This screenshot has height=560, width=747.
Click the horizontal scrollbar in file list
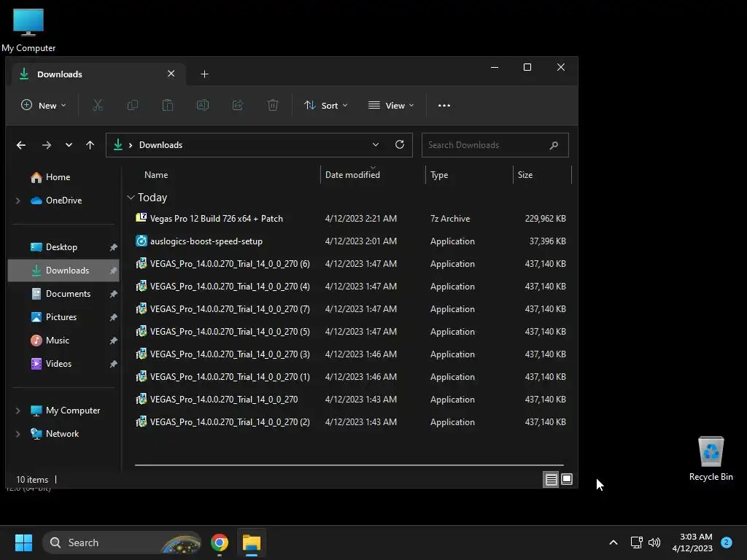(x=349, y=464)
